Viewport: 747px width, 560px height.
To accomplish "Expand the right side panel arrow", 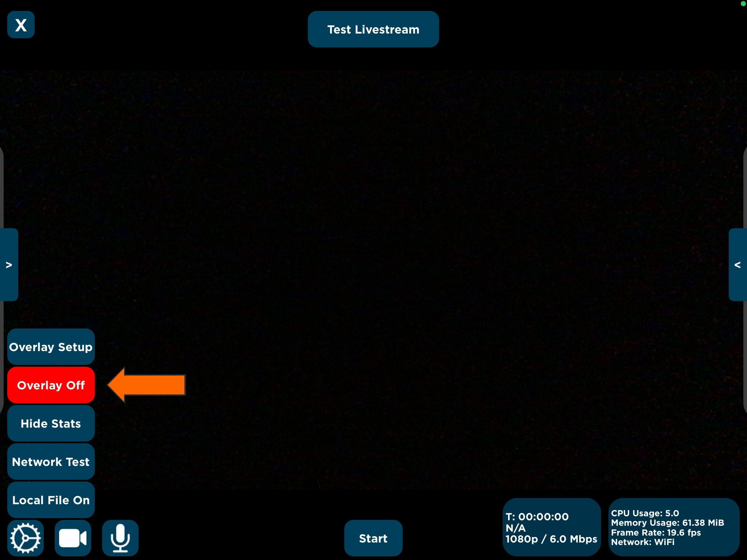I will (x=738, y=265).
